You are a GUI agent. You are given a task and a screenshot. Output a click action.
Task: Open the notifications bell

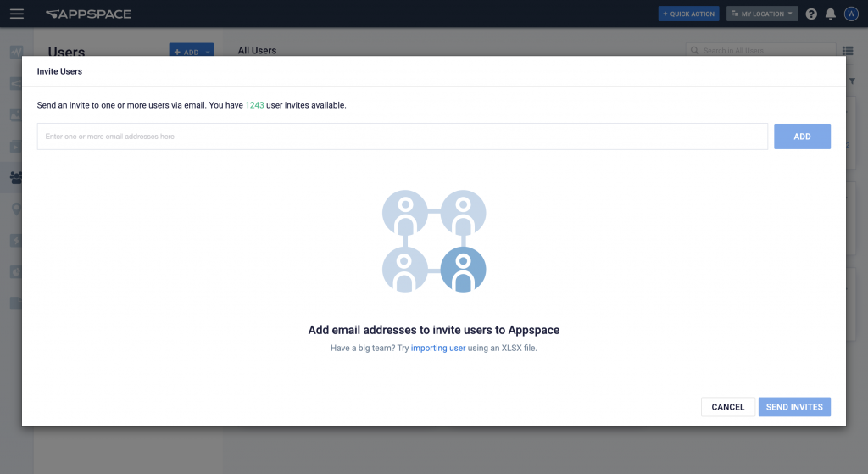(831, 14)
